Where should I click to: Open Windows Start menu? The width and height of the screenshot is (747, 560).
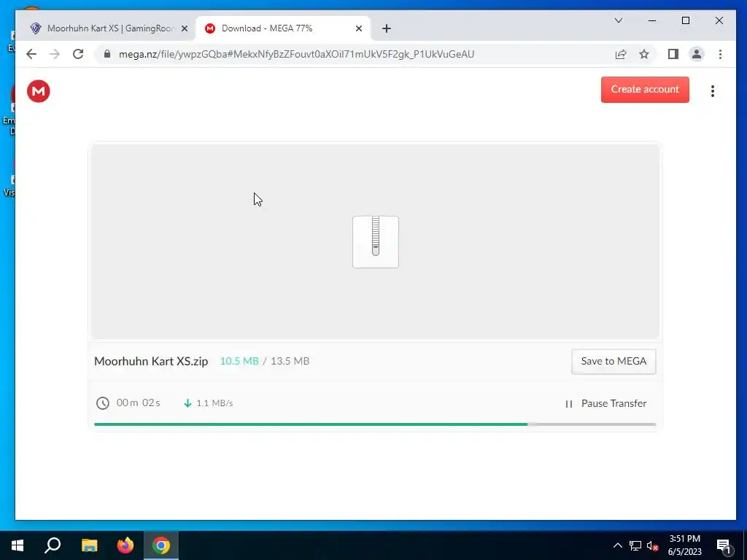click(18, 545)
